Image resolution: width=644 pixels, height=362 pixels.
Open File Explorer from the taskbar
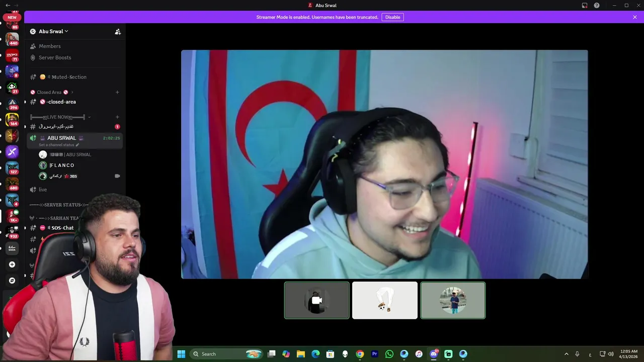[301, 354]
